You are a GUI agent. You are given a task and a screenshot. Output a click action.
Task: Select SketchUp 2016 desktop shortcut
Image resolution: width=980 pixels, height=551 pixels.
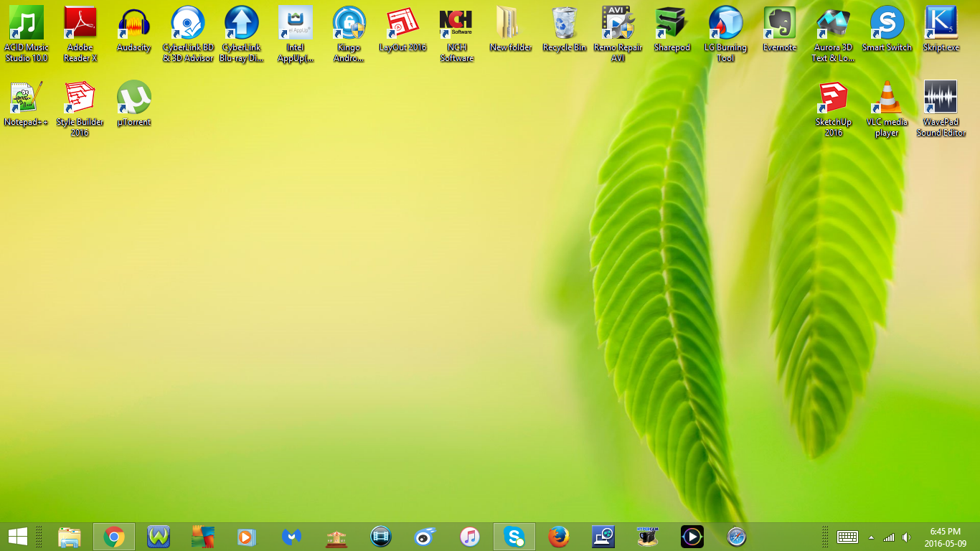834,108
